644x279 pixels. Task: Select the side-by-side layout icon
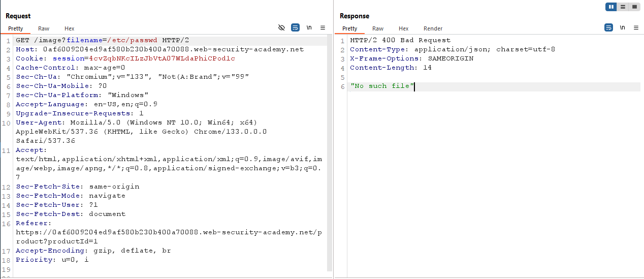611,7
